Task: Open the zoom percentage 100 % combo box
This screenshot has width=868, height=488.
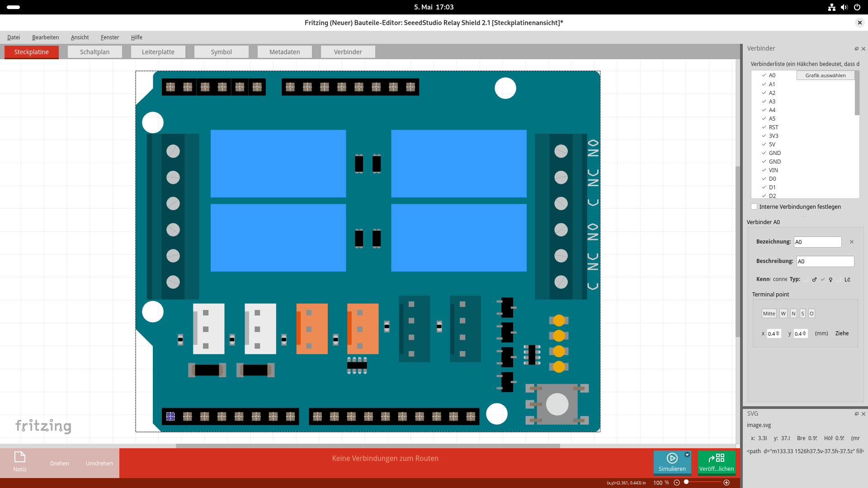Action: (661, 483)
